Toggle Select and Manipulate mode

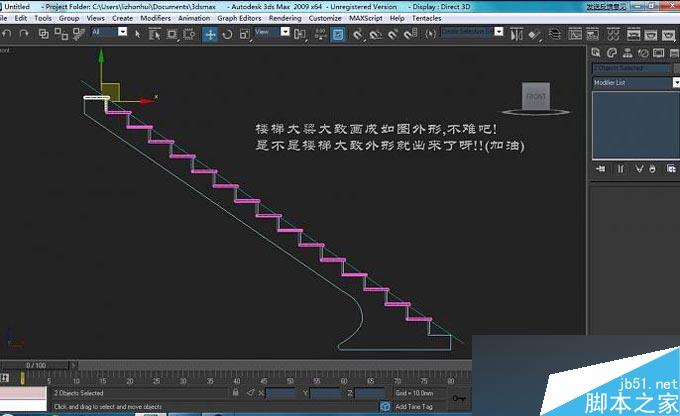point(320,34)
